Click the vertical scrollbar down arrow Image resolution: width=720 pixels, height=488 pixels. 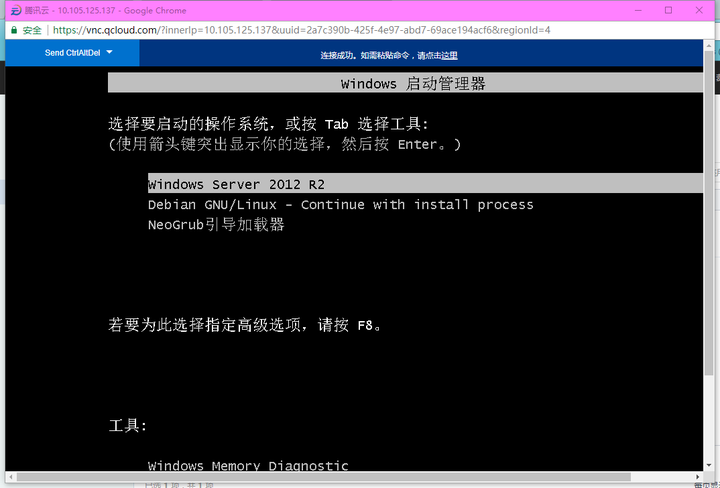(709, 464)
